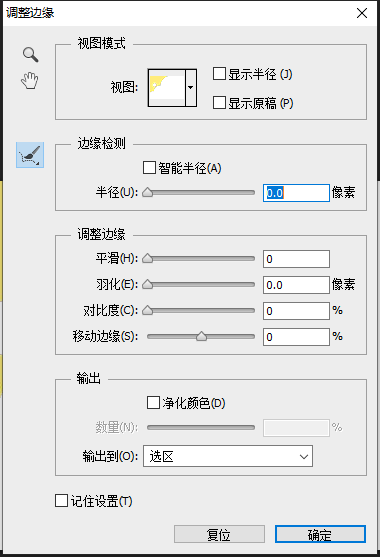Viewport: 380px width, 557px height.
Task: Click the 对比度(C) slider handle
Action: [147, 310]
